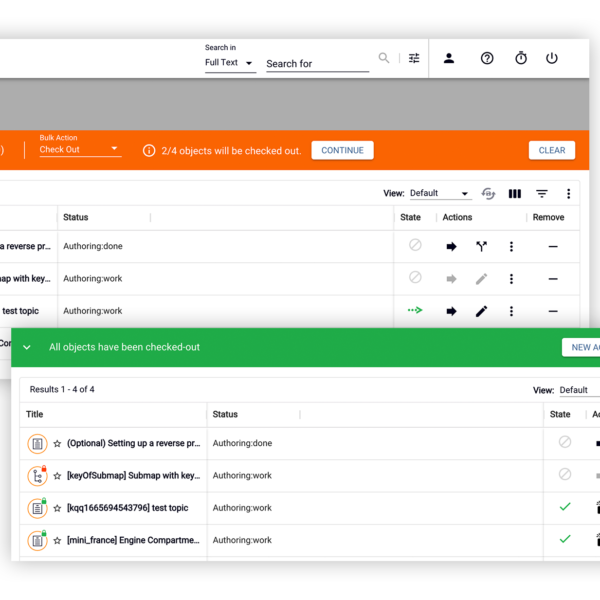Image resolution: width=600 pixels, height=600 pixels.
Task: Click the translate refresh icon beside View
Action: click(488, 193)
